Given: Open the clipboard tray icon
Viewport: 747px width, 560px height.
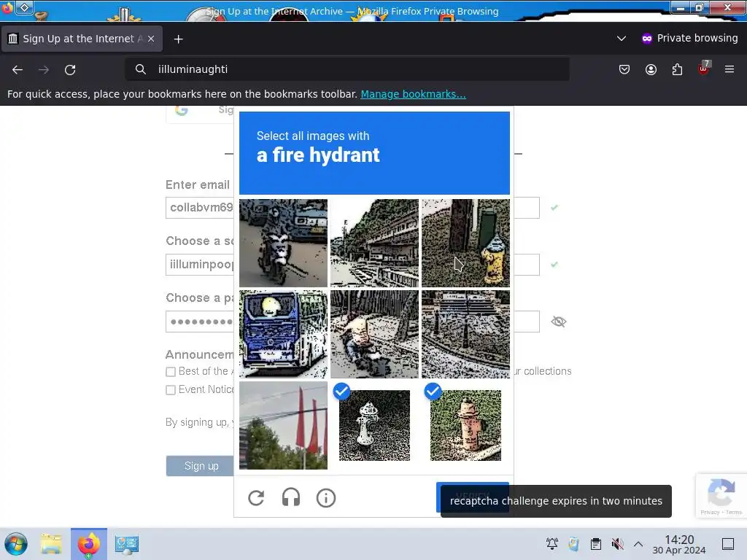Looking at the screenshot, I should click(x=595, y=544).
